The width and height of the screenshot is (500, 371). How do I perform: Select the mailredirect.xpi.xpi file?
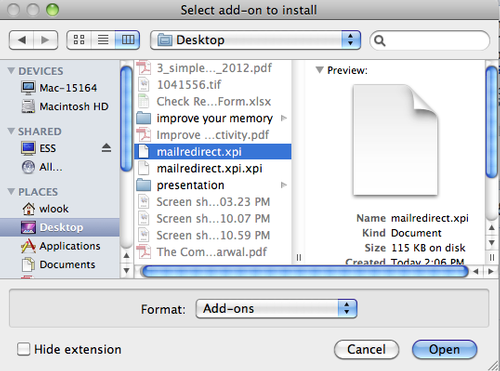pyautogui.click(x=213, y=168)
